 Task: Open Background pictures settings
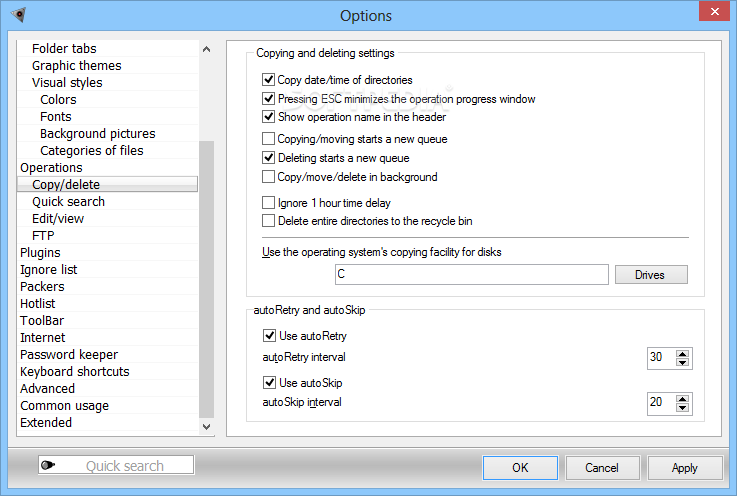point(98,134)
